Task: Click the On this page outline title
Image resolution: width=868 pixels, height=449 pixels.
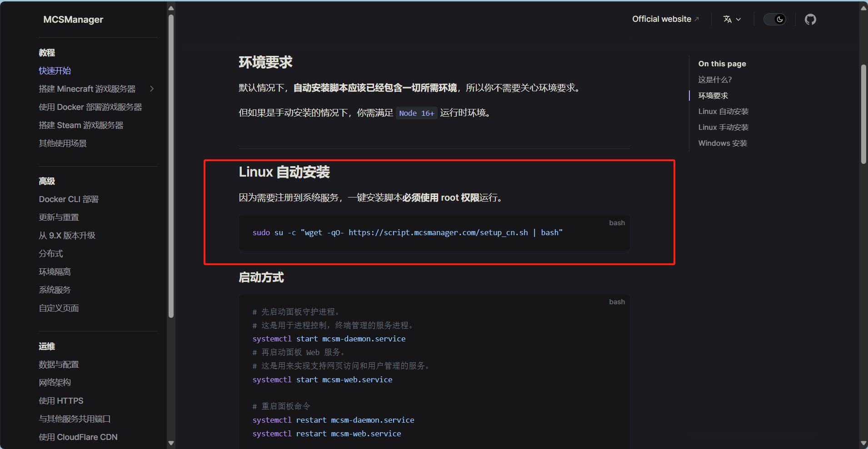Action: point(722,64)
